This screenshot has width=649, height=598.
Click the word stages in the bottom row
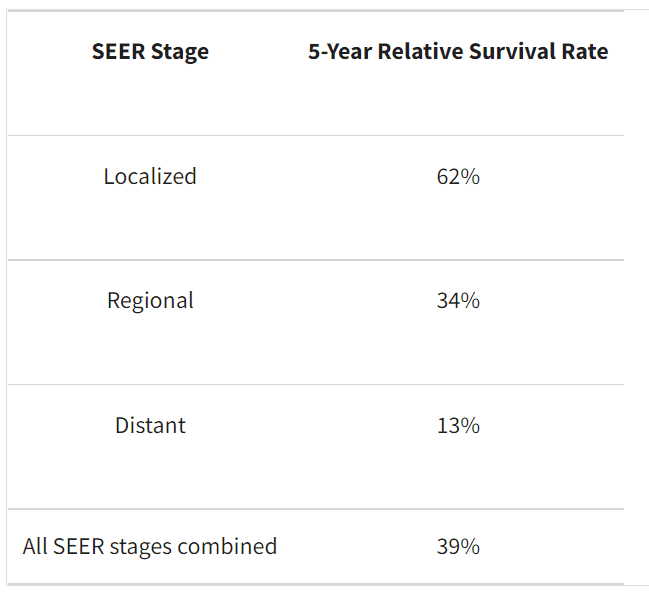150,547
